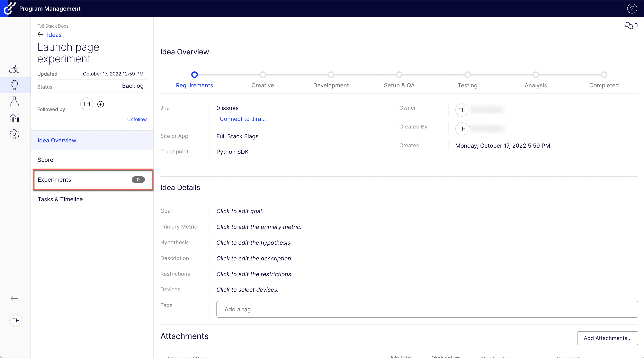The image size is (644, 358).
Task: Click the 0 issues Jira text
Action: [227, 108]
